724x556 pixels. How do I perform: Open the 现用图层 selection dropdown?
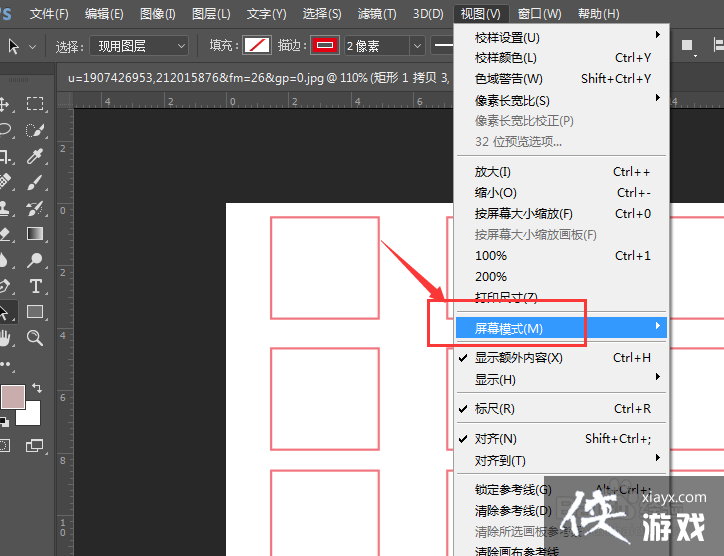(139, 46)
